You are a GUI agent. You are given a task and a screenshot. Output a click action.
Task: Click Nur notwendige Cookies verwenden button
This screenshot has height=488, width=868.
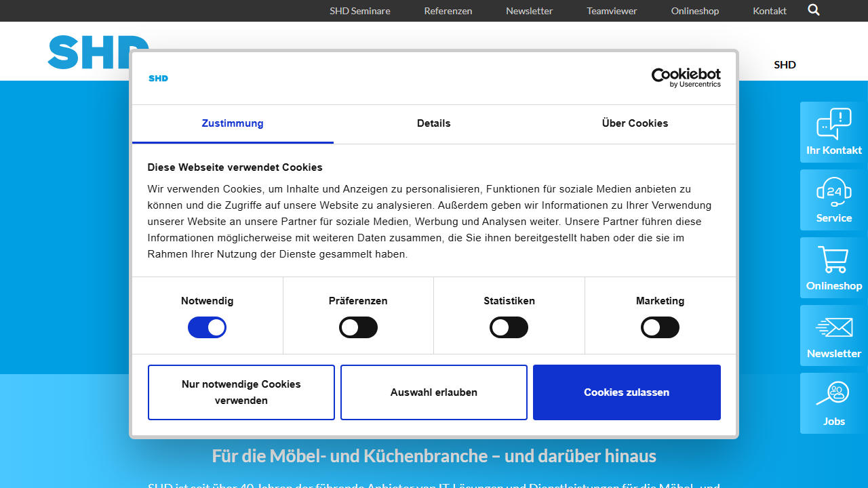(241, 392)
